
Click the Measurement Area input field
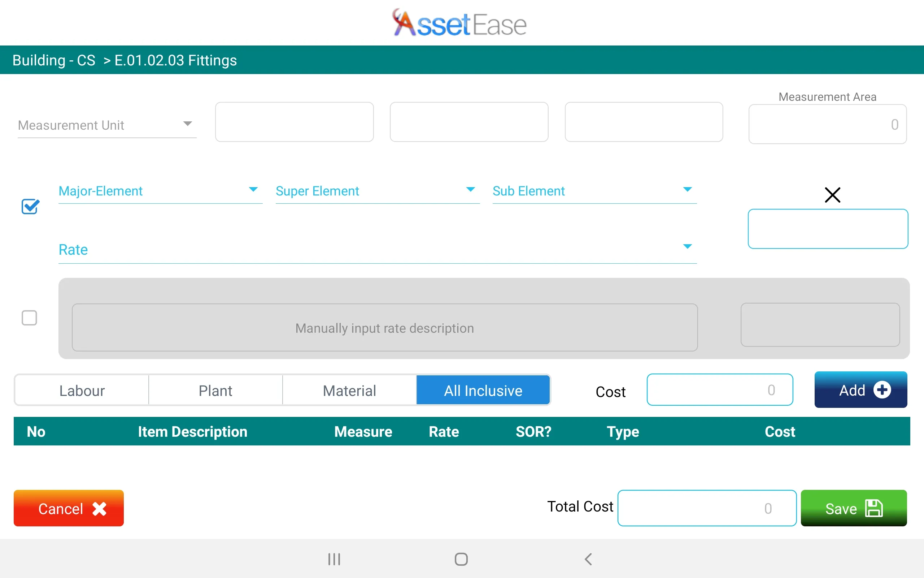[827, 124]
